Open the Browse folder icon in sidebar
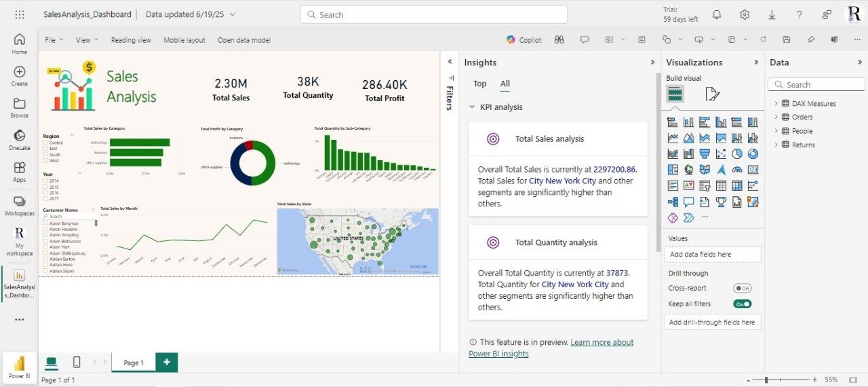This screenshot has height=387, width=868. point(19,107)
